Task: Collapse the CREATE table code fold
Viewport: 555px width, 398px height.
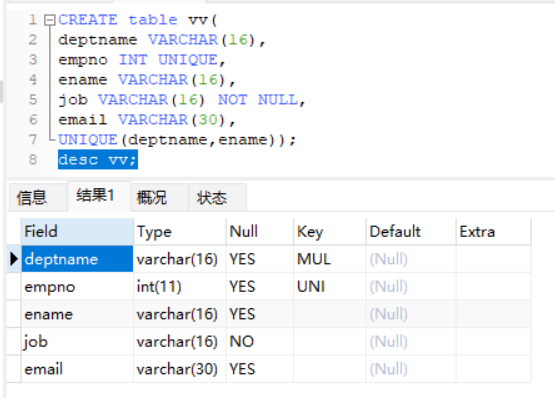Action: click(x=50, y=20)
